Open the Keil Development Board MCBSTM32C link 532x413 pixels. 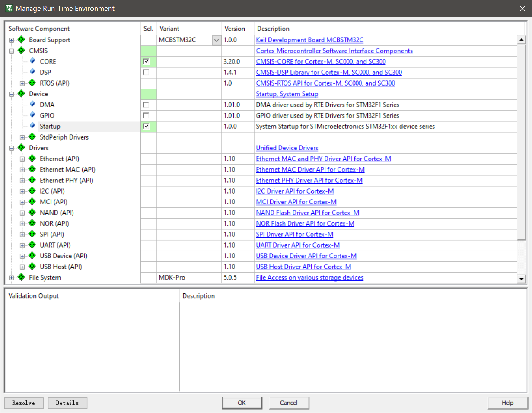point(310,40)
